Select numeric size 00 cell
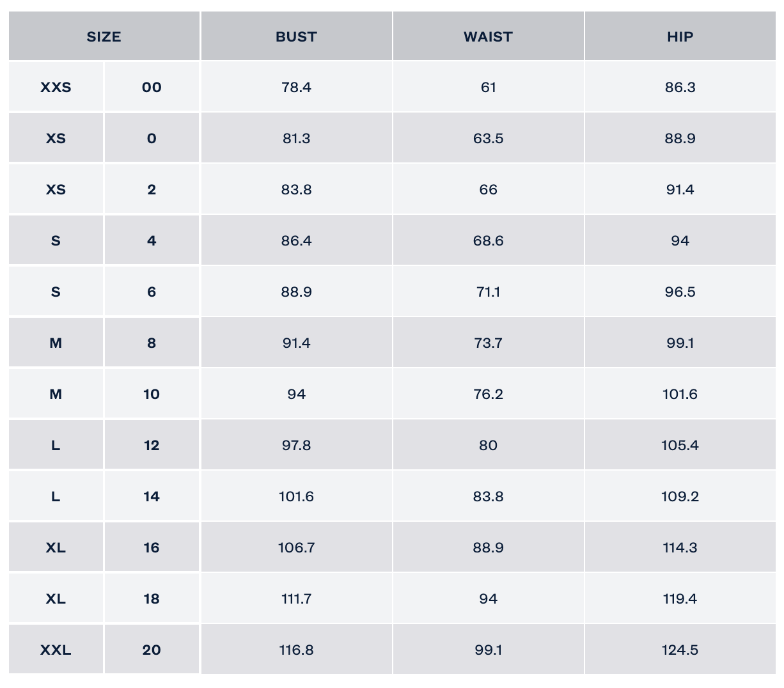Image resolution: width=784 pixels, height=688 pixels. coord(152,87)
